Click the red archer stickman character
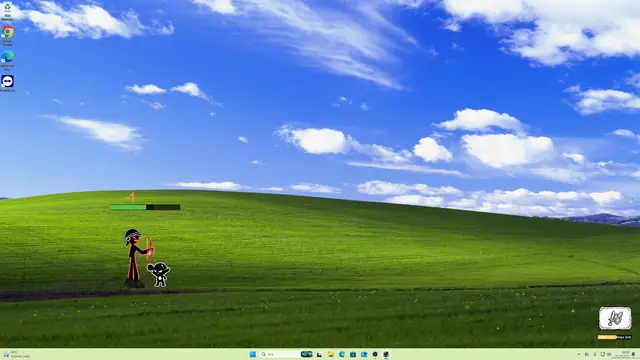This screenshot has height=360, width=640. tap(137, 258)
